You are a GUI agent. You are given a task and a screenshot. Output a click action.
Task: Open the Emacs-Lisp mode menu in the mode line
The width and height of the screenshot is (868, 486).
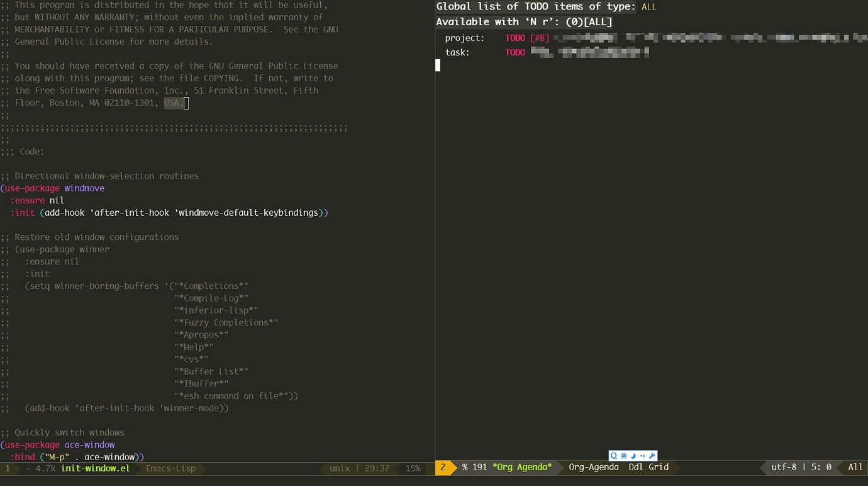(x=171, y=468)
